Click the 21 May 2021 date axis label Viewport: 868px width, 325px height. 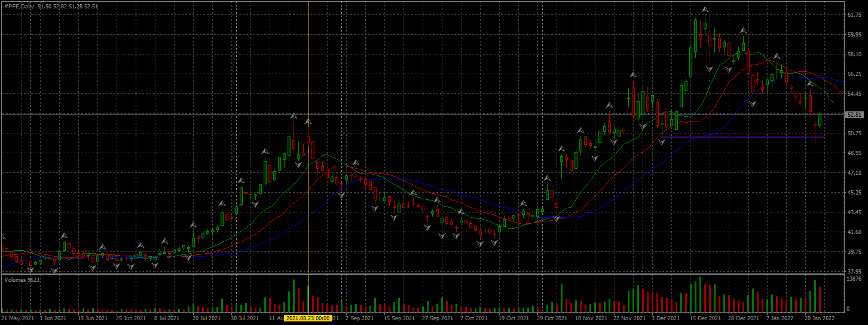point(18,318)
